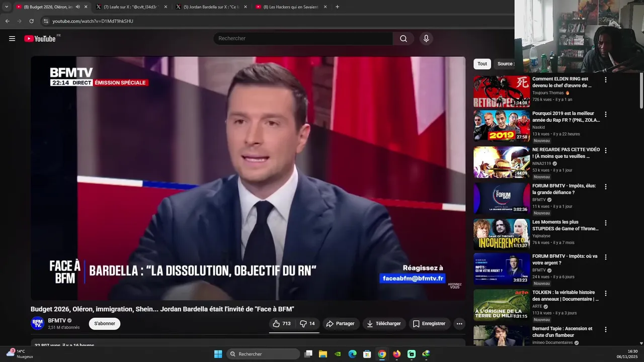Open options for NE REGARDE PAS CETTE VIDÉO
This screenshot has height=362, width=644.
click(606, 151)
